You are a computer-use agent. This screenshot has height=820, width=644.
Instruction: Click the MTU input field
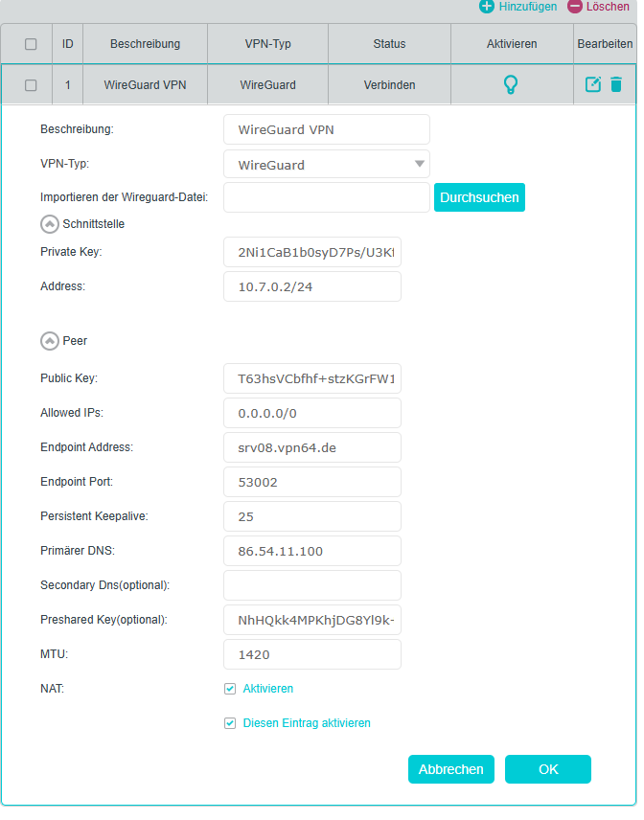[x=311, y=655]
